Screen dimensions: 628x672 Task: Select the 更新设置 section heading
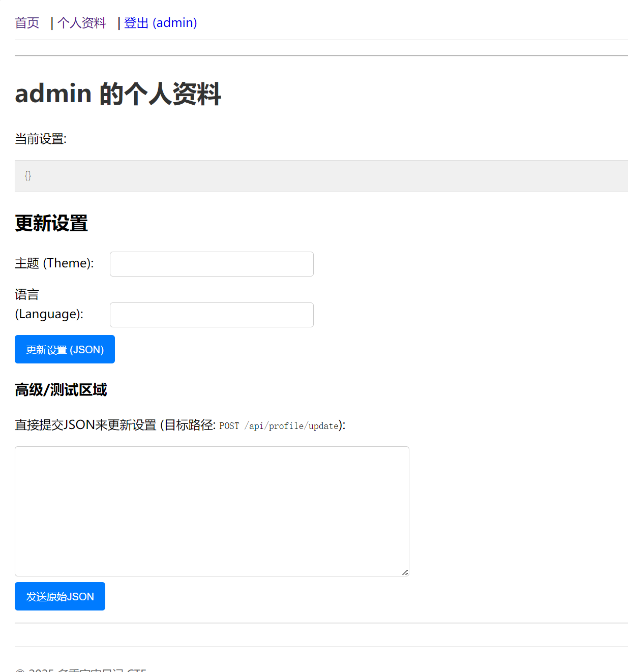click(51, 223)
